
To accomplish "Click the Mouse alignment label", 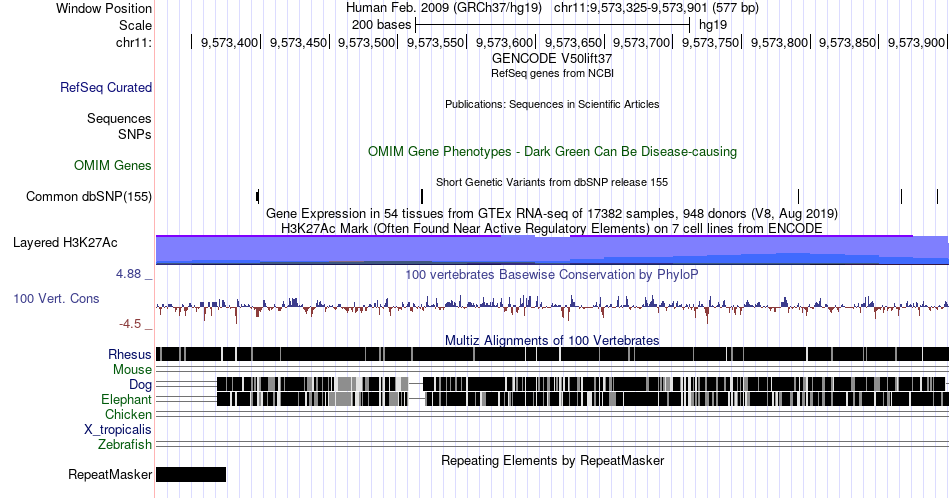I will pos(132,370).
